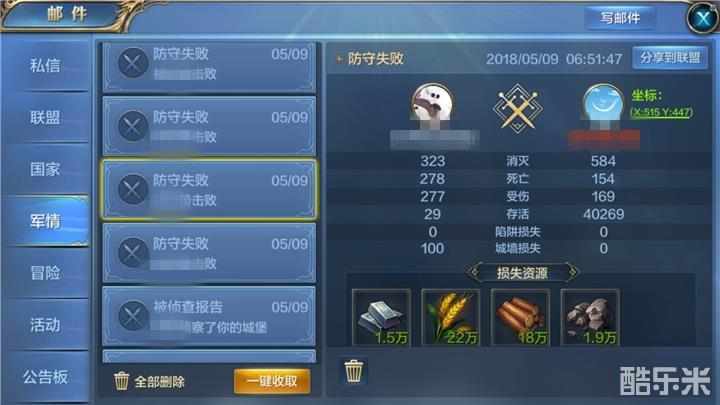Open the 冒险 mail tab
The height and width of the screenshot is (405, 720).
(x=45, y=273)
